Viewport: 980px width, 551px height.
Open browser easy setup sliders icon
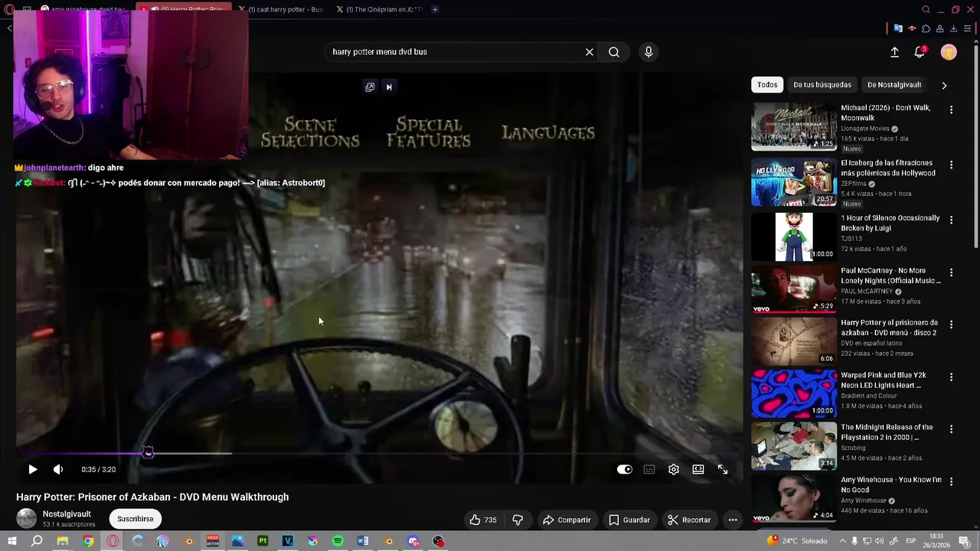tap(967, 28)
